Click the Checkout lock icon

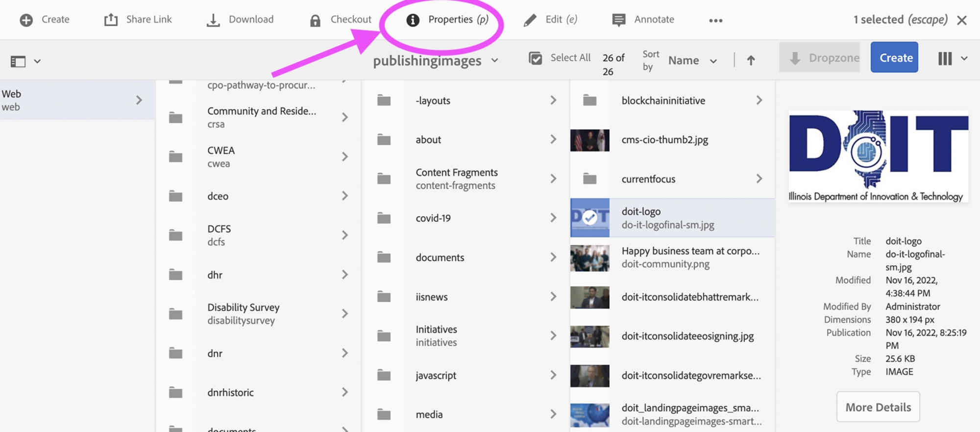click(315, 20)
